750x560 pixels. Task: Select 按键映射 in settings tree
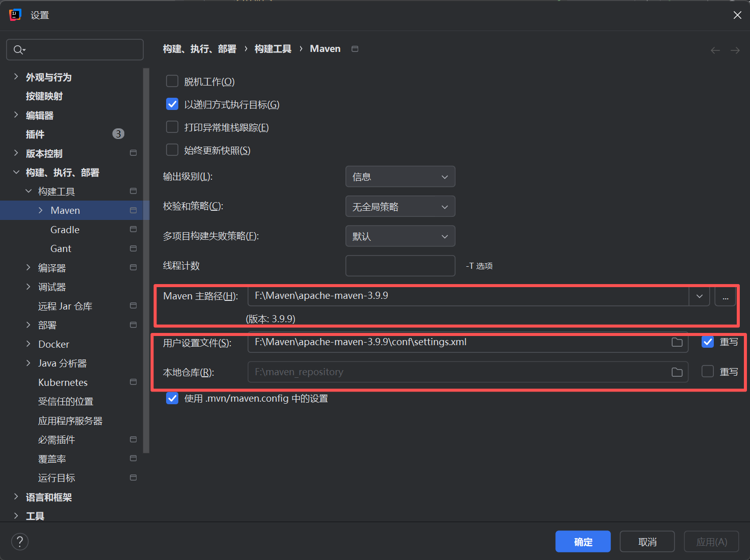[44, 96]
